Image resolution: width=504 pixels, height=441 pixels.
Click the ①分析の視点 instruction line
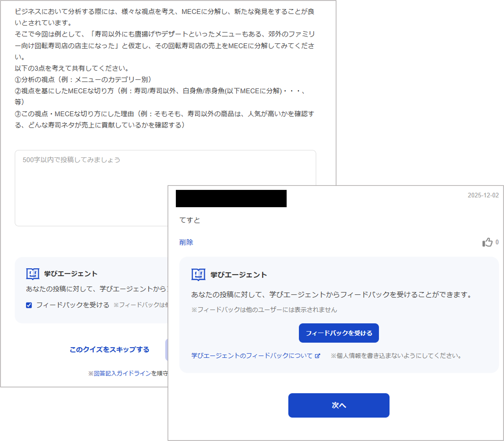(83, 79)
